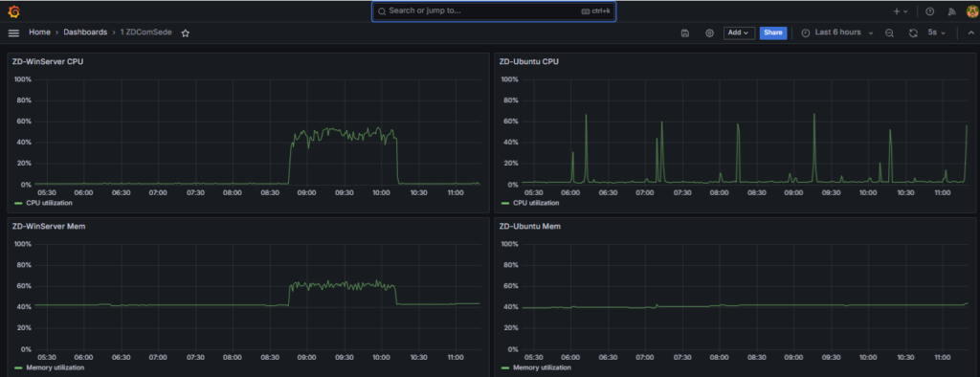
Task: Open the ZD-WinServer CPU panel title
Action: pyautogui.click(x=48, y=61)
